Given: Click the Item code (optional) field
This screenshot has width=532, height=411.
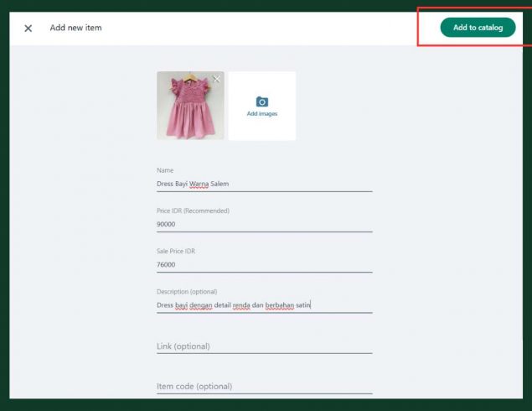Looking at the screenshot, I should pyautogui.click(x=264, y=387).
